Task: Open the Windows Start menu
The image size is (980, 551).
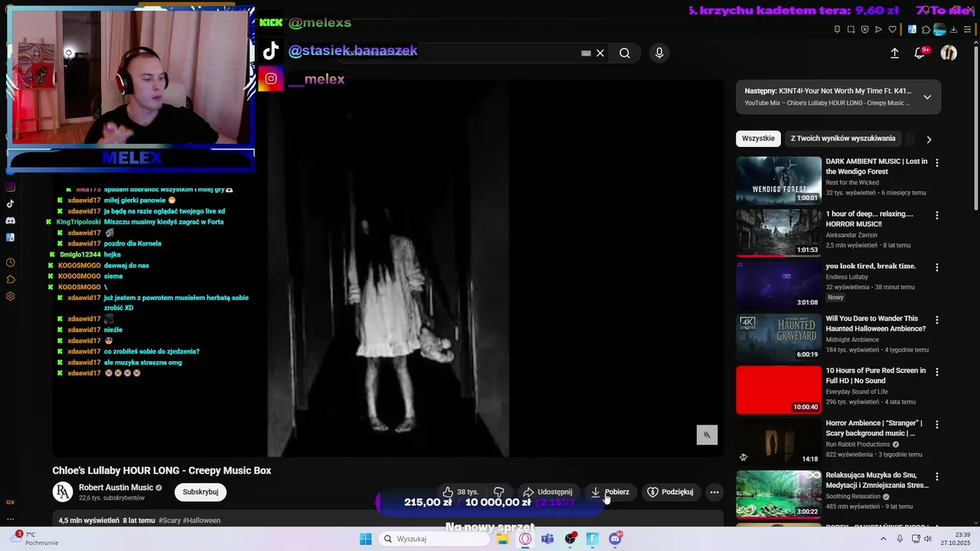Action: click(366, 539)
